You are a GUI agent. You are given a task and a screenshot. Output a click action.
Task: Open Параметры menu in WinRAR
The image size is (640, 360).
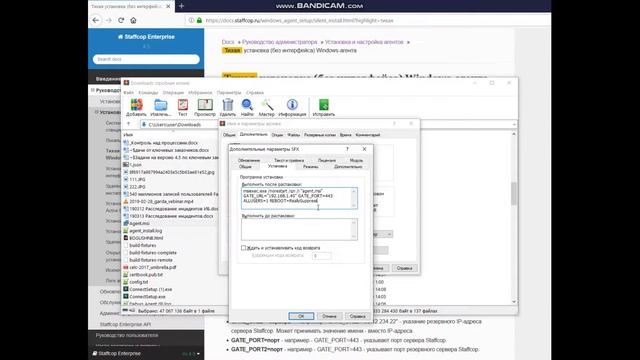point(229,93)
